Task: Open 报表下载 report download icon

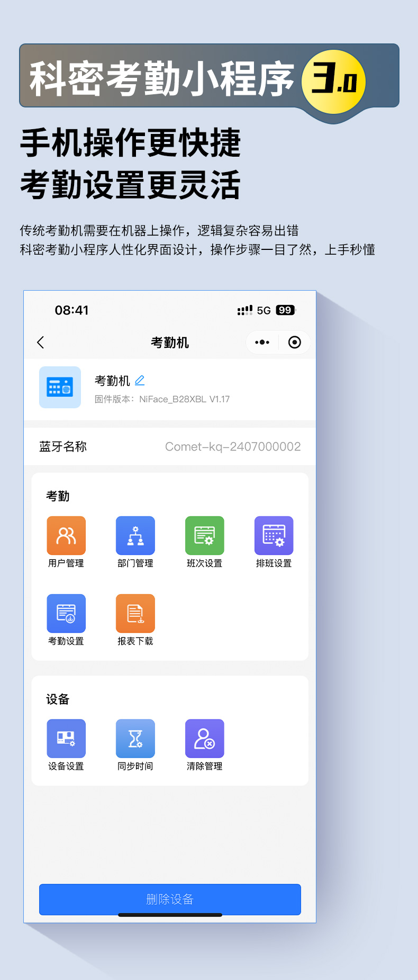Action: click(x=135, y=613)
